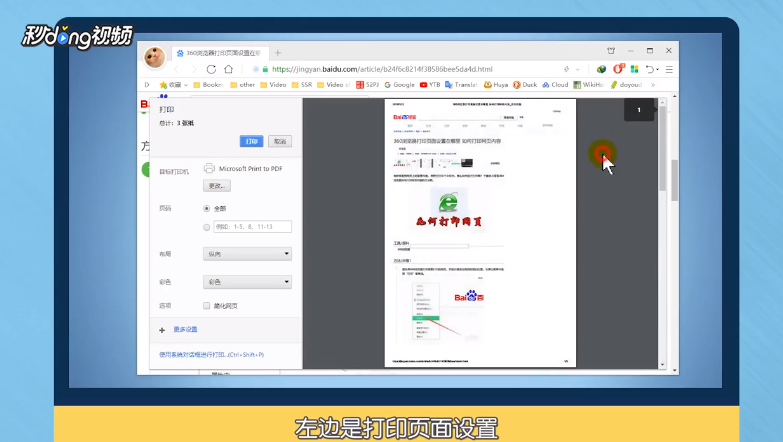Screen dimensions: 783x442
Task: Open the Cloud bookmark
Action: coord(555,85)
